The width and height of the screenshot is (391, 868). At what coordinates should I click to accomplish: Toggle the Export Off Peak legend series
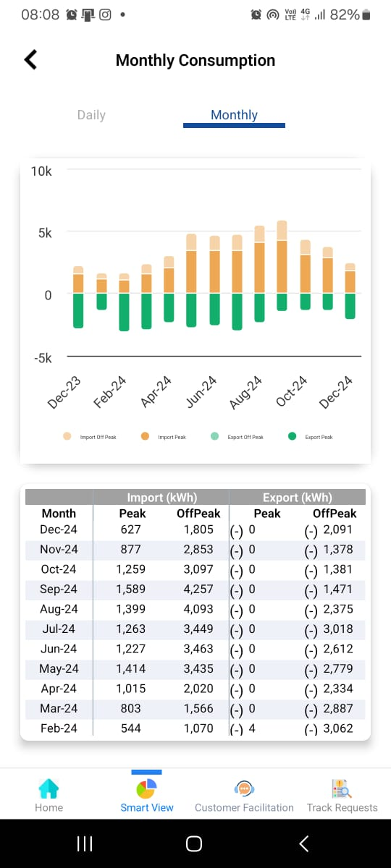tap(237, 437)
